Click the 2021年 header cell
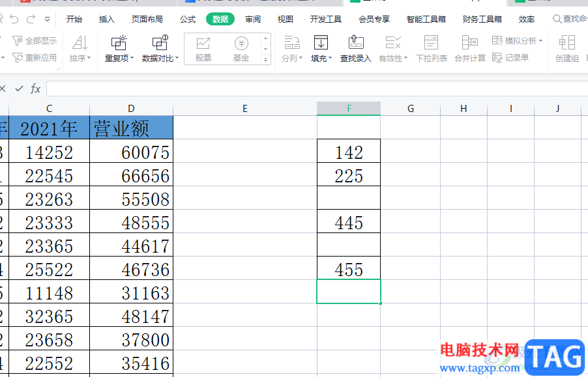The height and width of the screenshot is (377, 588). (49, 128)
